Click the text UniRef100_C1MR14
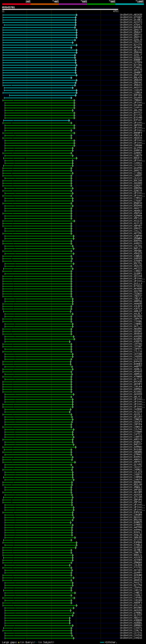Screen dimensions: 146x644 [x=131, y=93]
